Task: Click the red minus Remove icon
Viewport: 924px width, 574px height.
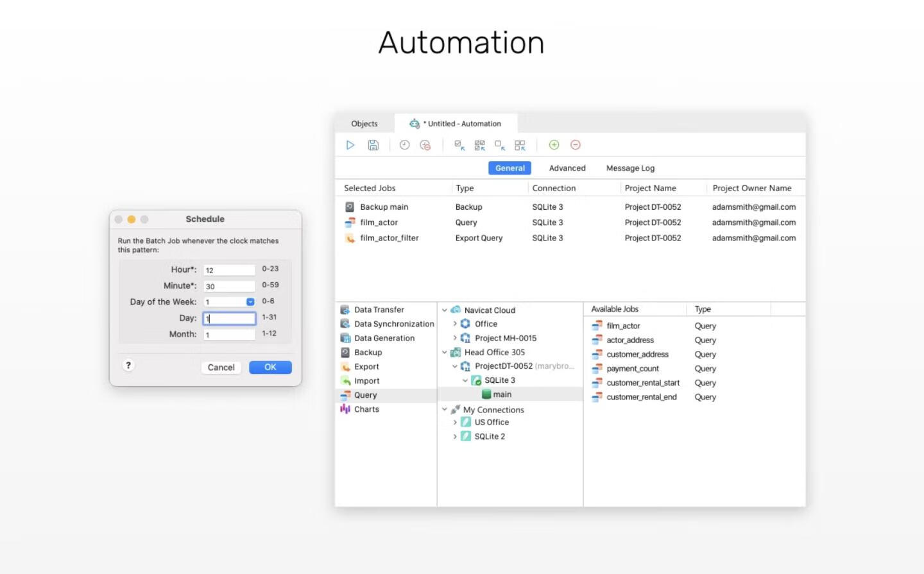Action: (576, 145)
